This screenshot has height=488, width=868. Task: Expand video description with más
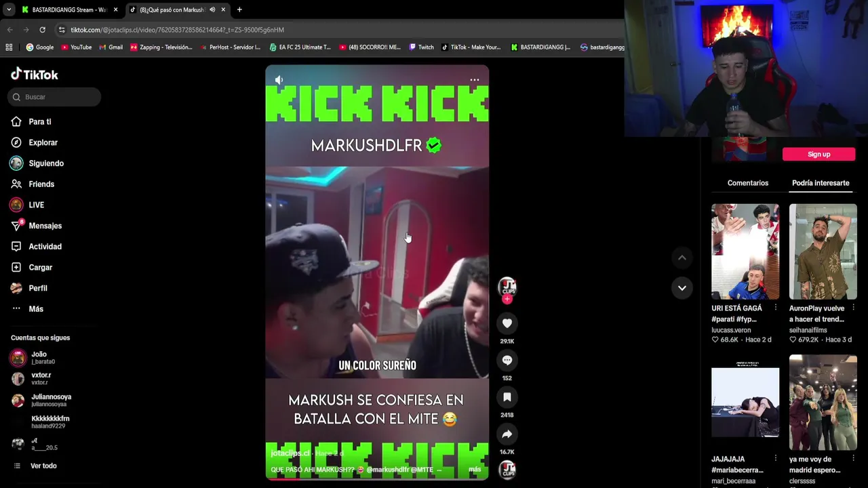click(x=475, y=469)
